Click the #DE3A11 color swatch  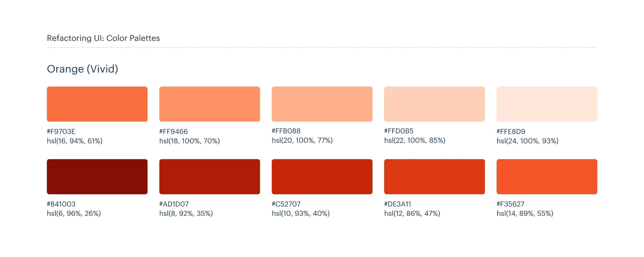tap(434, 177)
